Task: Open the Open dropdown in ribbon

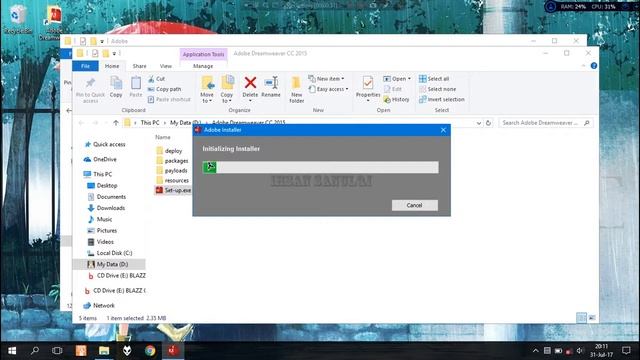Action: (x=397, y=79)
